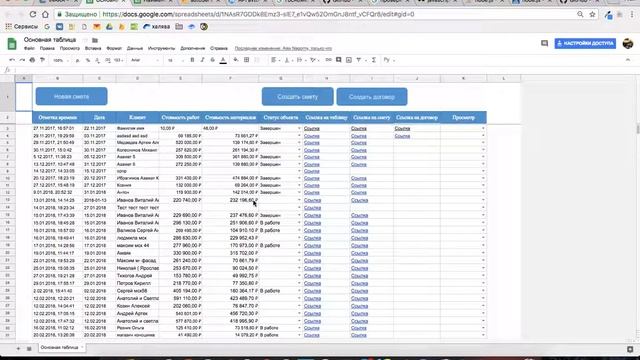Open the Правка menu
This screenshot has width=640, height=360.
[47, 49]
